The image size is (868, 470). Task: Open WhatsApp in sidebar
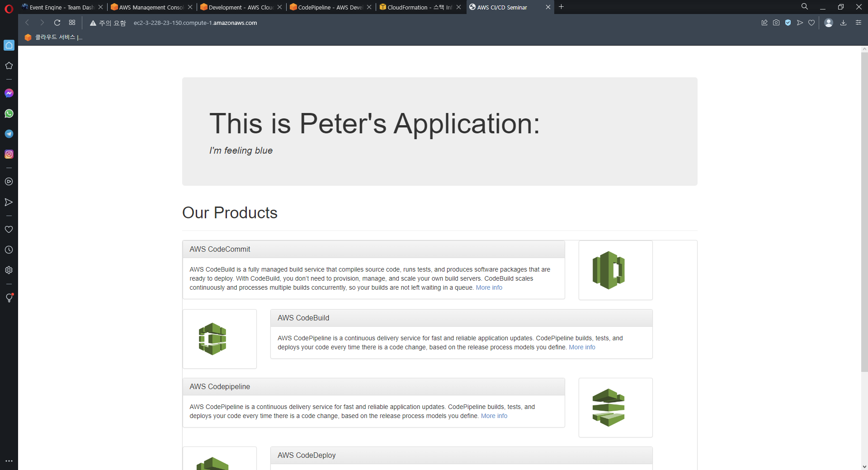[9, 113]
